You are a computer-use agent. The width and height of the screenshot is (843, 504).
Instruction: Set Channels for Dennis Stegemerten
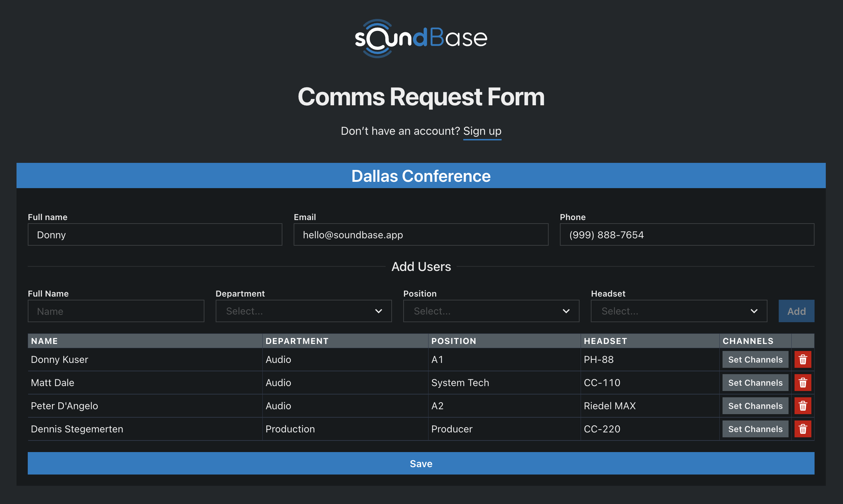point(755,429)
